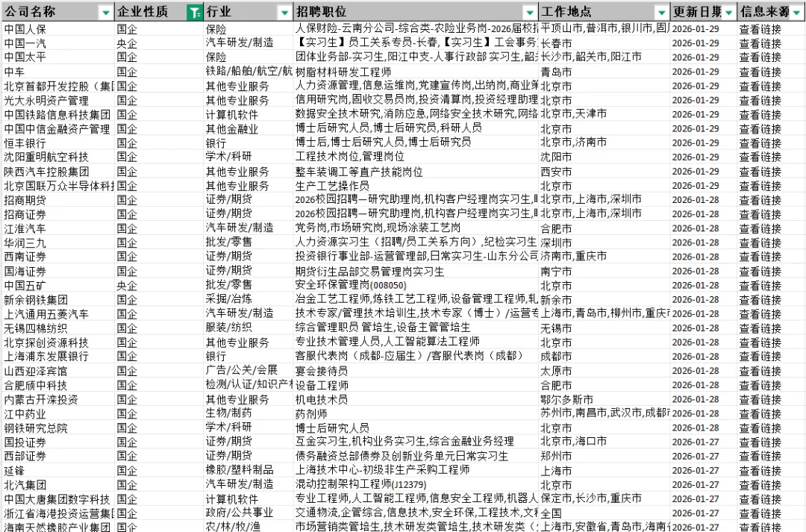Click 央企 in the 中国五矿 row
The height and width of the screenshot is (532, 806).
coord(127,285)
